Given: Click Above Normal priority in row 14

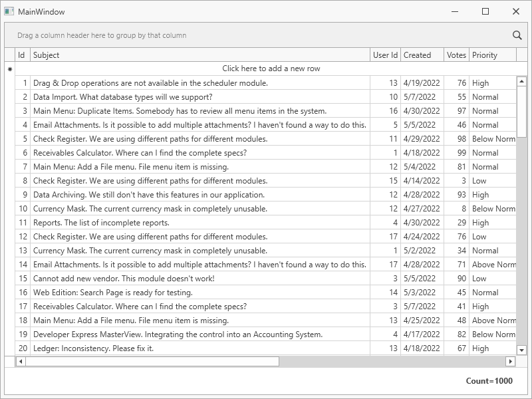Looking at the screenshot, I should (493, 264).
